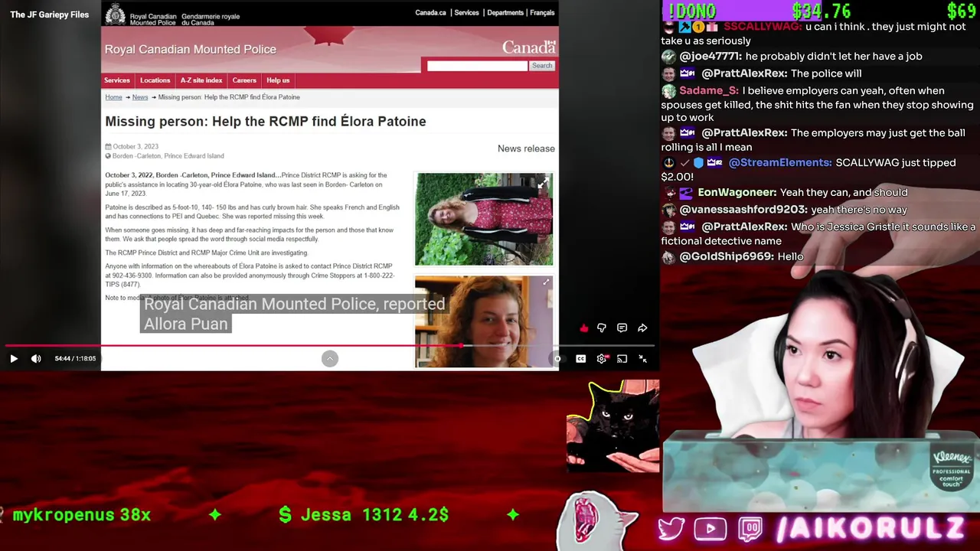Open video settings gear icon
The width and height of the screenshot is (980, 551).
602,359
